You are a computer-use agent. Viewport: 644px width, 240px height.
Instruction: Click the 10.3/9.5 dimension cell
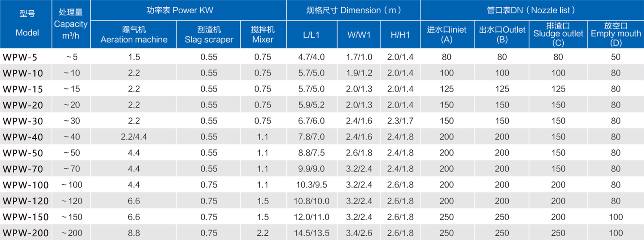click(x=312, y=185)
